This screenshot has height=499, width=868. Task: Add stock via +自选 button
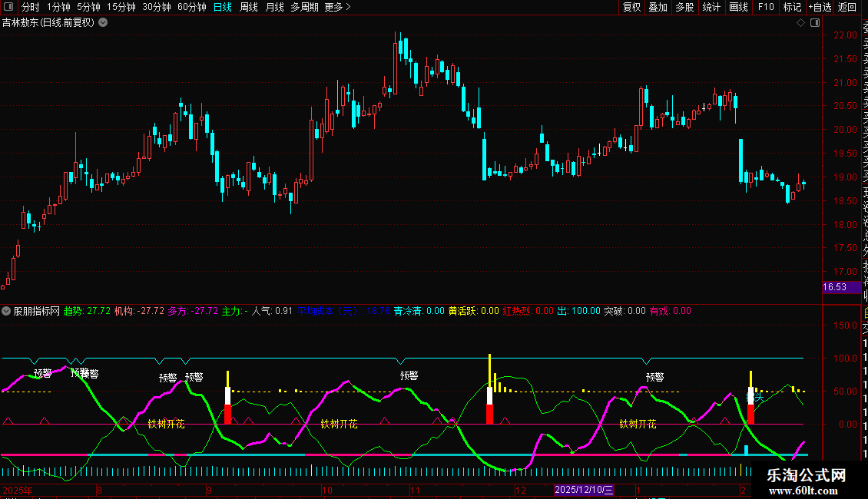820,7
